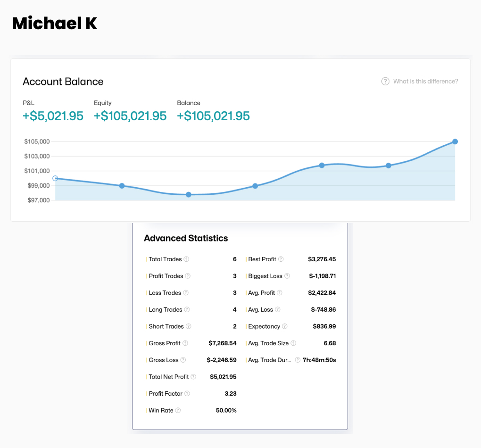Click the help icon beside Avg. Trade Size

(293, 343)
